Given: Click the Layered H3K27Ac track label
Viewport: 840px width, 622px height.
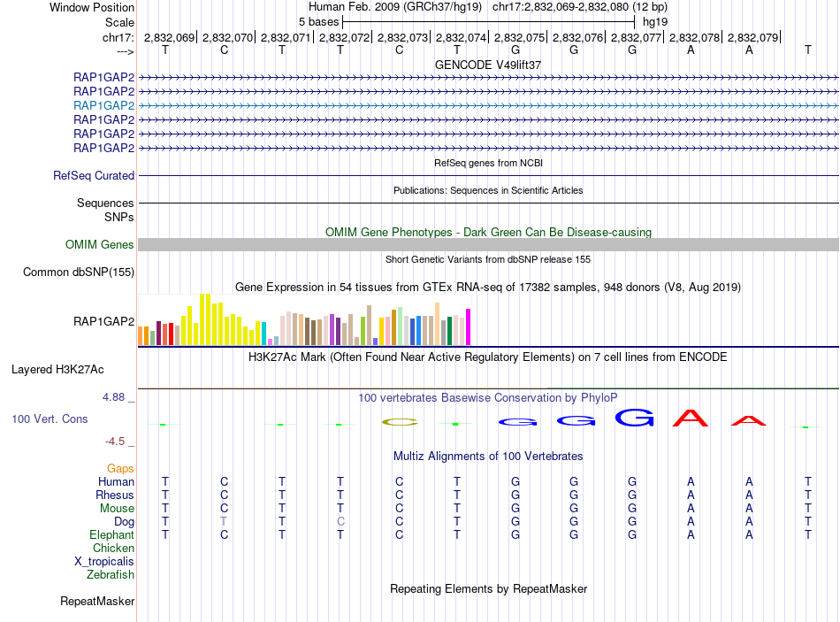Looking at the screenshot, I should pos(57,370).
